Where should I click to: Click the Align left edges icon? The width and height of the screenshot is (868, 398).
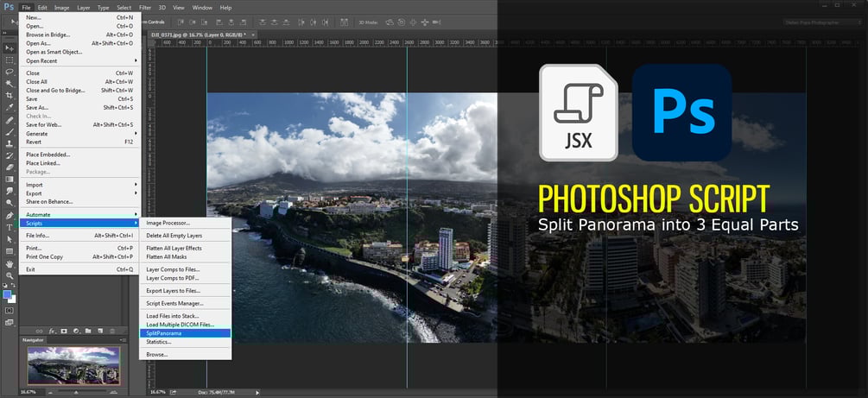219,22
